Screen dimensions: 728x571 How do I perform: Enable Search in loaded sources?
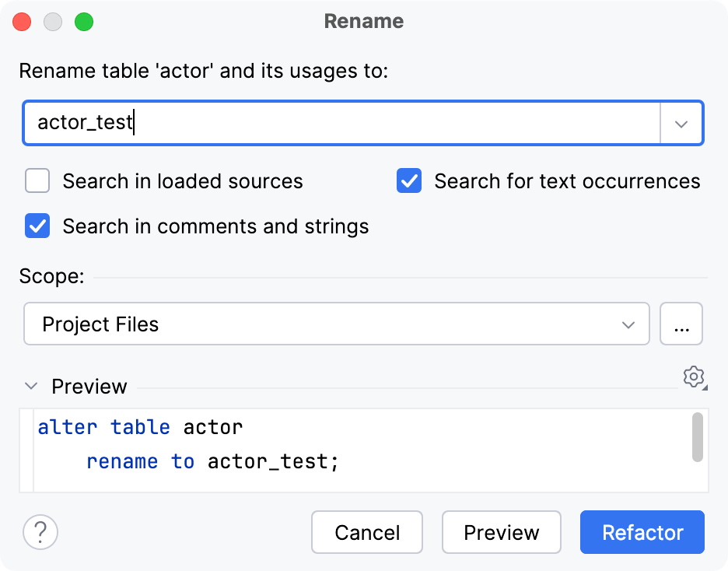pyautogui.click(x=37, y=180)
